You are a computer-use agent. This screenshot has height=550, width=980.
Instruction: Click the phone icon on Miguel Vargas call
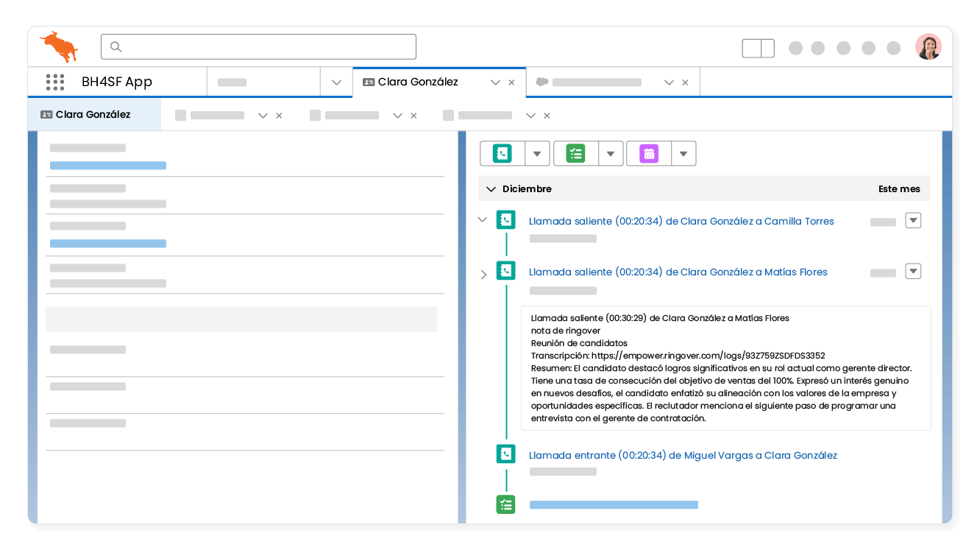click(505, 454)
